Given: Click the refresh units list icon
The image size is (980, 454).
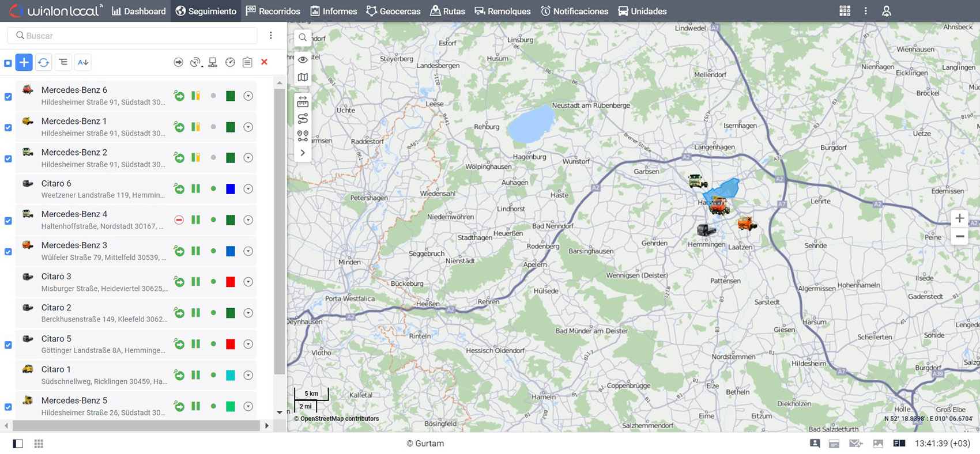Looking at the screenshot, I should (x=44, y=62).
